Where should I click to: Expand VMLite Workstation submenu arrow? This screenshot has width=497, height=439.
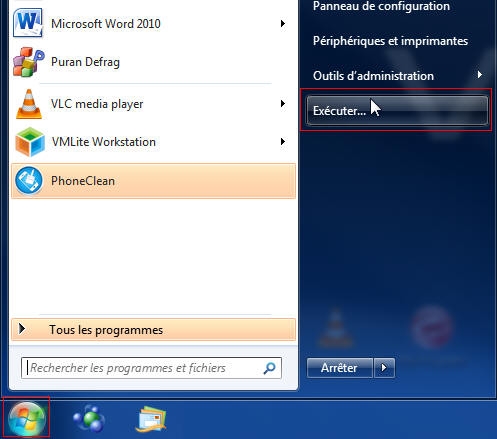pyautogui.click(x=283, y=141)
